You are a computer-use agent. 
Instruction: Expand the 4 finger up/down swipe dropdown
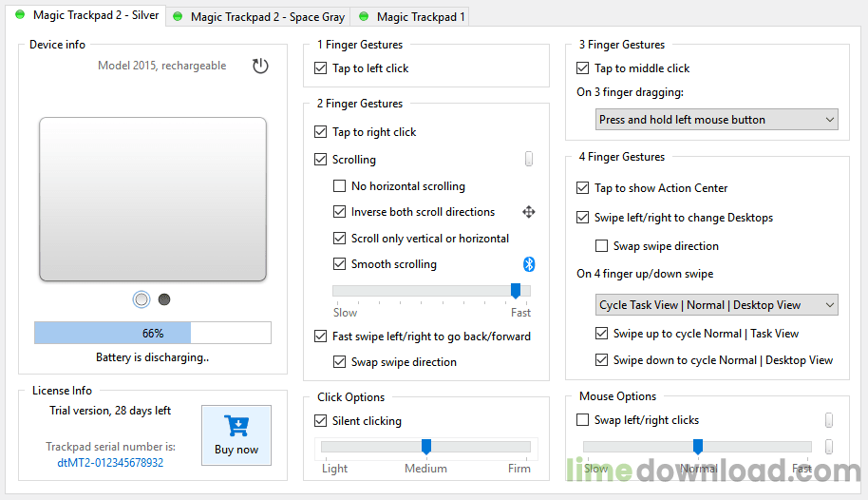pos(716,305)
